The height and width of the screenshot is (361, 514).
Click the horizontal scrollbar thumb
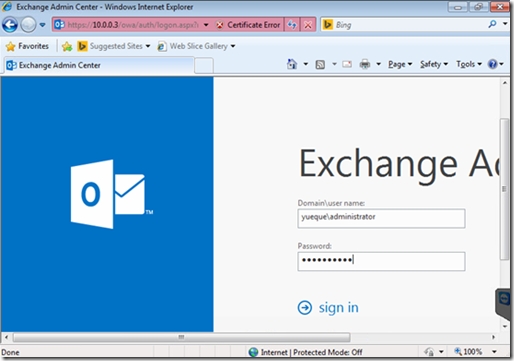click(181, 337)
